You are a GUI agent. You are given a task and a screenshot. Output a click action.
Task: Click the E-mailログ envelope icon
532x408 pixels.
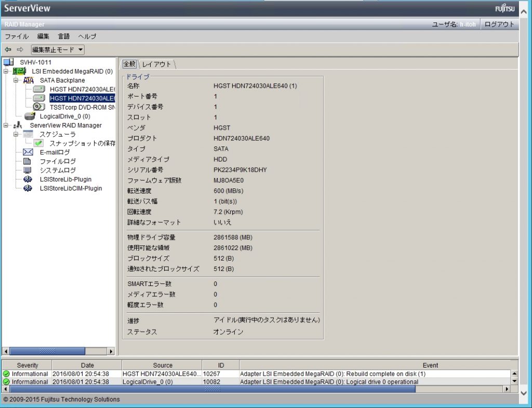pyautogui.click(x=28, y=152)
